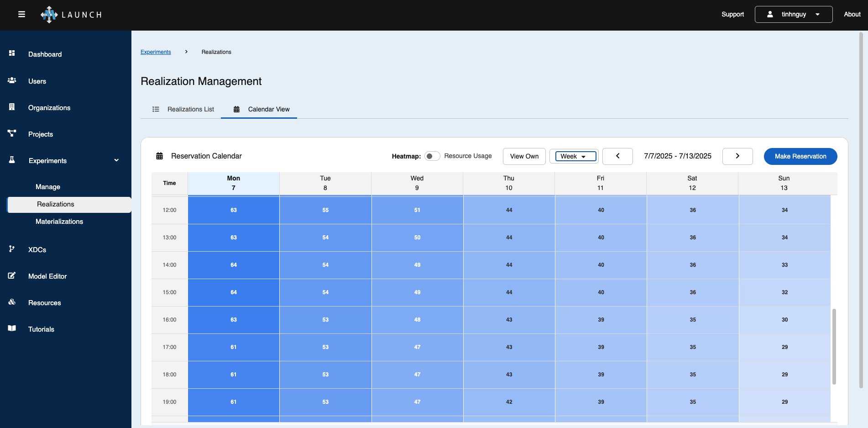Switch to Realizations List tab

coord(183,109)
